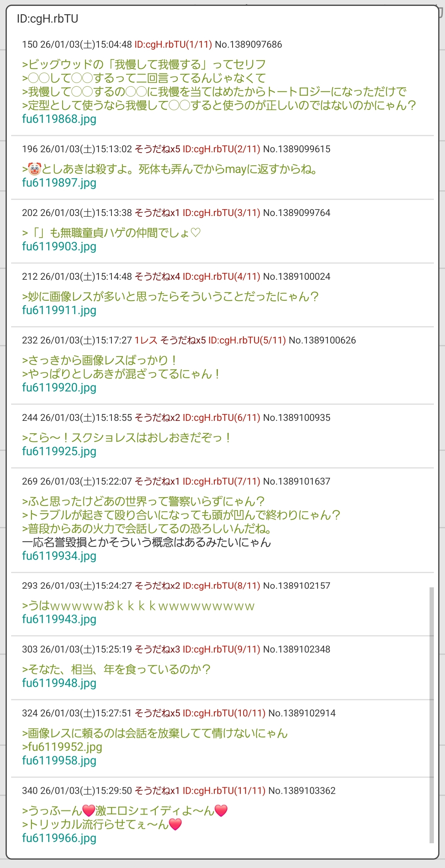Viewport: 445px width, 868px height.
Task: Open image link fu6119943.jpg
Action: (59, 619)
